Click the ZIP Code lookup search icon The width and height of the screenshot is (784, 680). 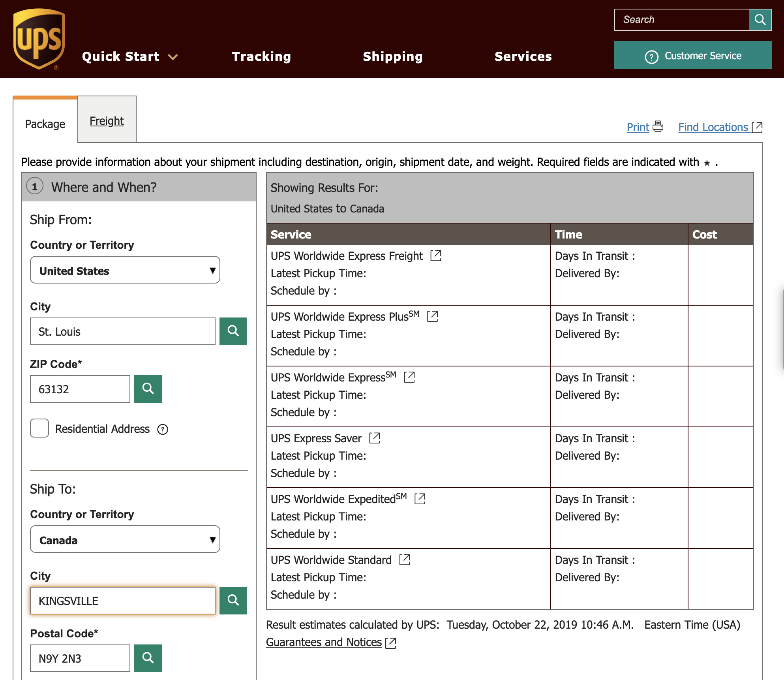(x=148, y=389)
